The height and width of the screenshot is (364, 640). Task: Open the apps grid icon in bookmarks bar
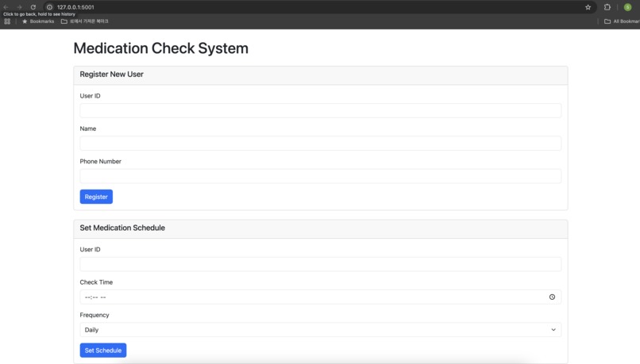7,21
